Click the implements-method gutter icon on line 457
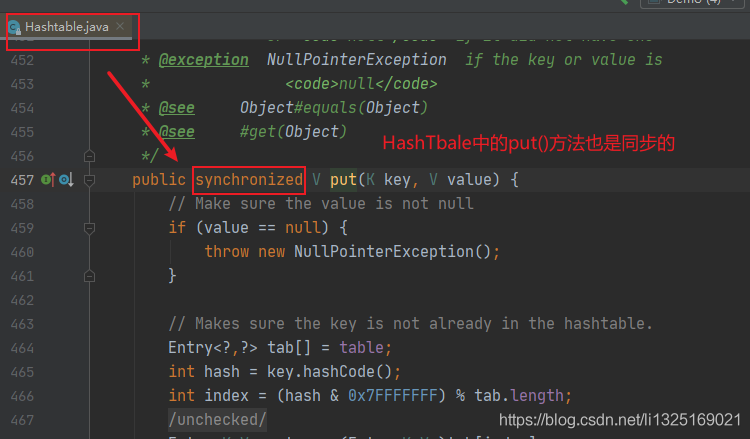This screenshot has height=439, width=750. click(x=48, y=180)
